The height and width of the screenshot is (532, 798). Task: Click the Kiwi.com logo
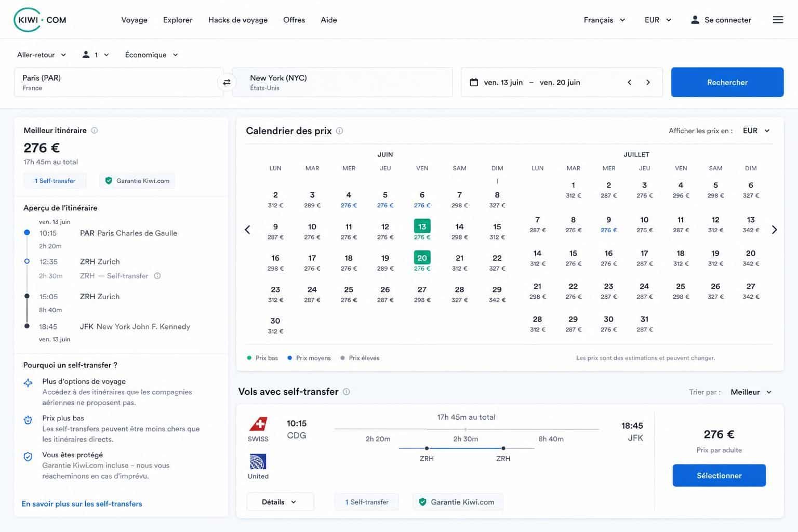click(40, 20)
